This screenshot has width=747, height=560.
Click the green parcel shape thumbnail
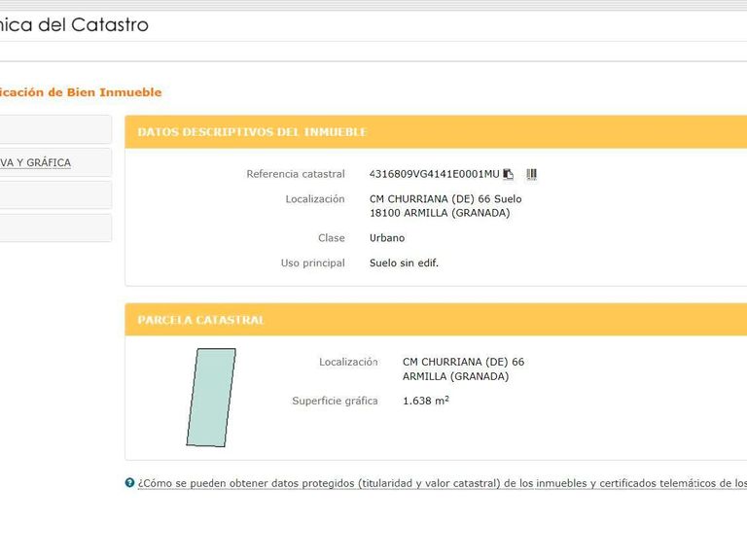211,398
